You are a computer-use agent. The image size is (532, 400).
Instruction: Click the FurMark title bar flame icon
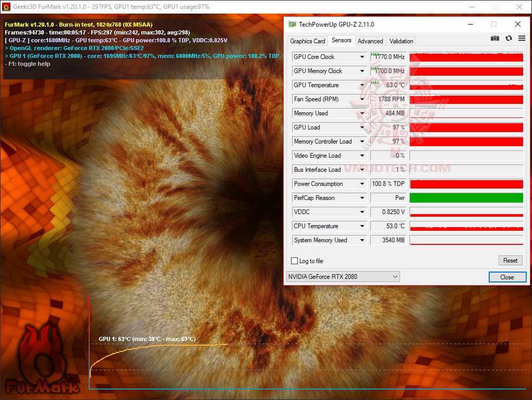6,6
